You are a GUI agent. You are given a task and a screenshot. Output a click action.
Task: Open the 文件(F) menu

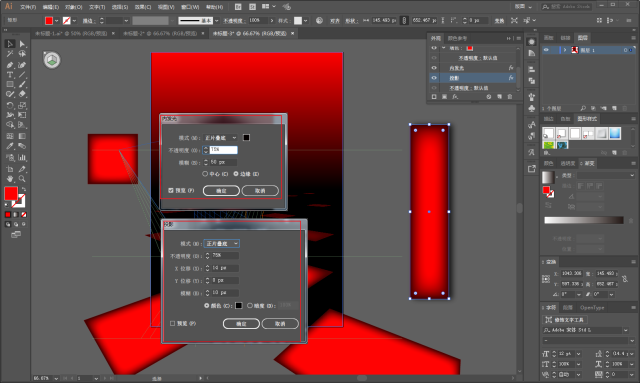28,7
